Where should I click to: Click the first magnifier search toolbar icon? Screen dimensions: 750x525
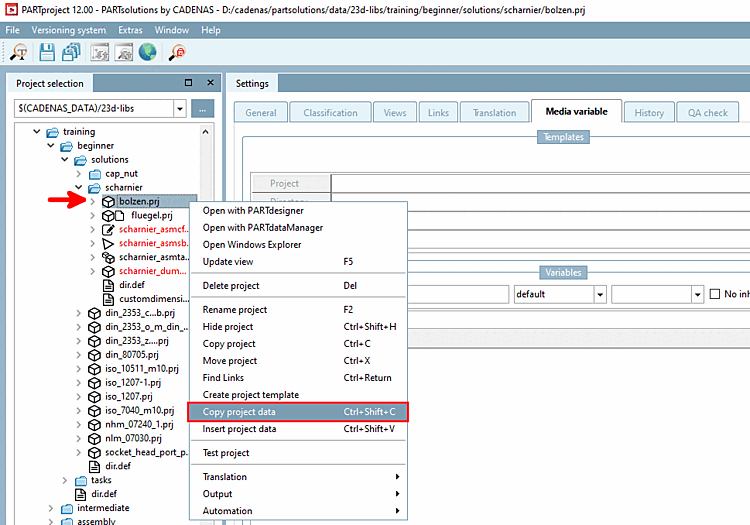click(x=19, y=52)
